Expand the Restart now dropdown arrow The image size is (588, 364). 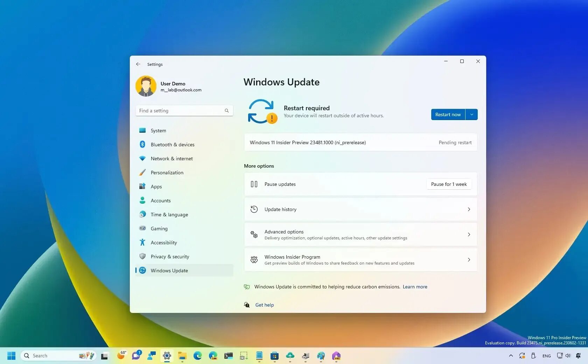coord(472,114)
